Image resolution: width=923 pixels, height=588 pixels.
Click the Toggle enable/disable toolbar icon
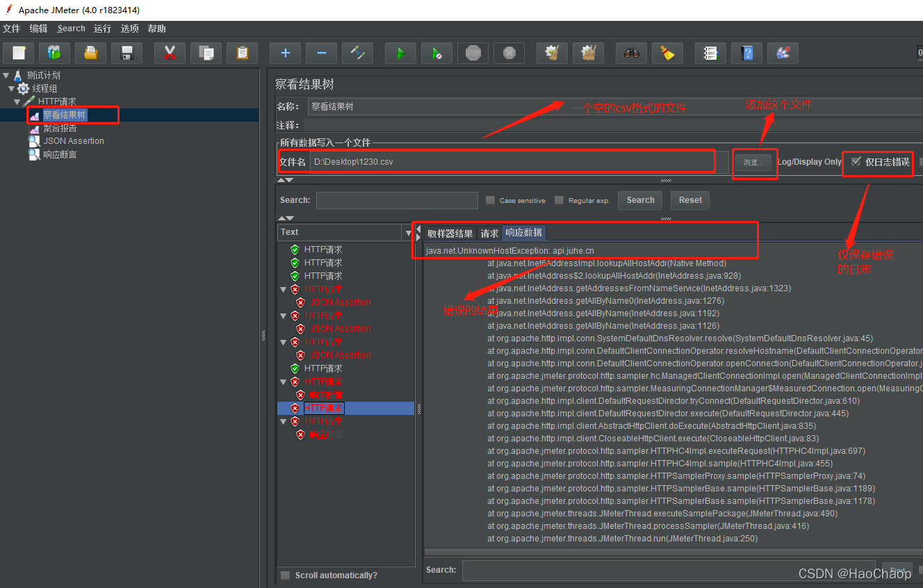coord(357,53)
